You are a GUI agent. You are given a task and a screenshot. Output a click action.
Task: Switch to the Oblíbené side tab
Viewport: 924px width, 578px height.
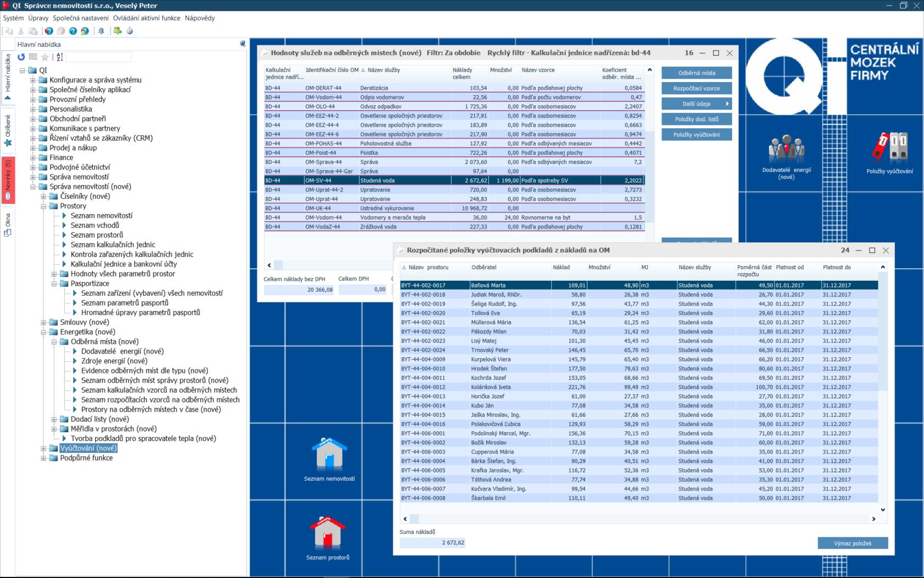click(x=8, y=130)
